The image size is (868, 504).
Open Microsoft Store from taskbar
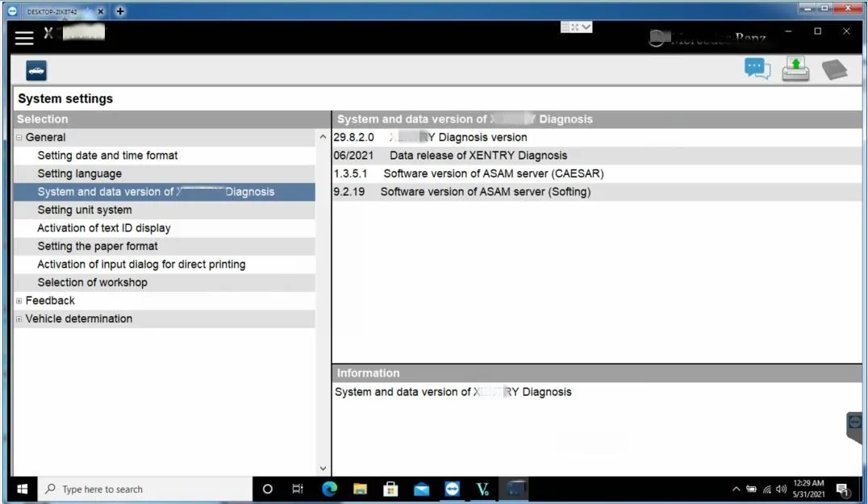[390, 489]
